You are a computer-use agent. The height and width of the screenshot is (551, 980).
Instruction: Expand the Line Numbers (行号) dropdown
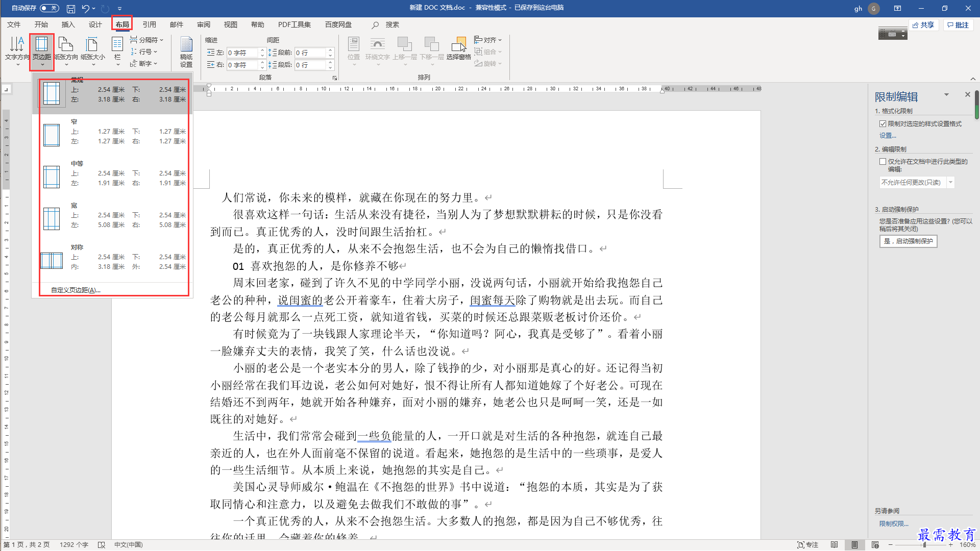[x=144, y=52]
